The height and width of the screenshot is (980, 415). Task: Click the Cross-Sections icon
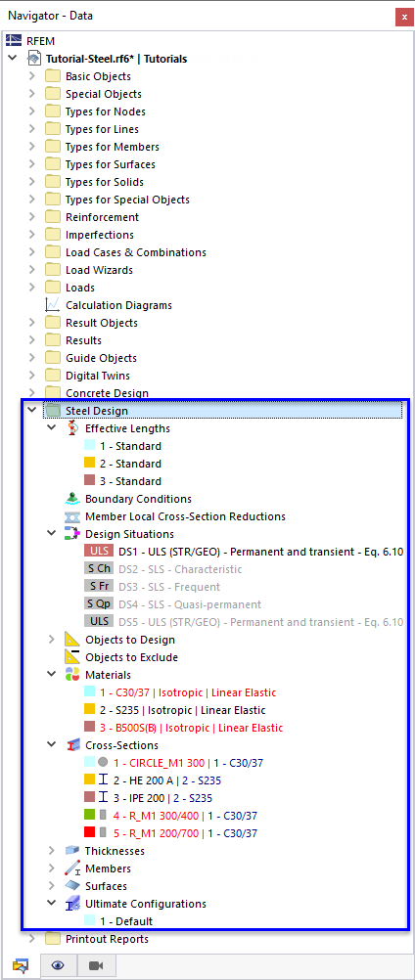pos(73,745)
